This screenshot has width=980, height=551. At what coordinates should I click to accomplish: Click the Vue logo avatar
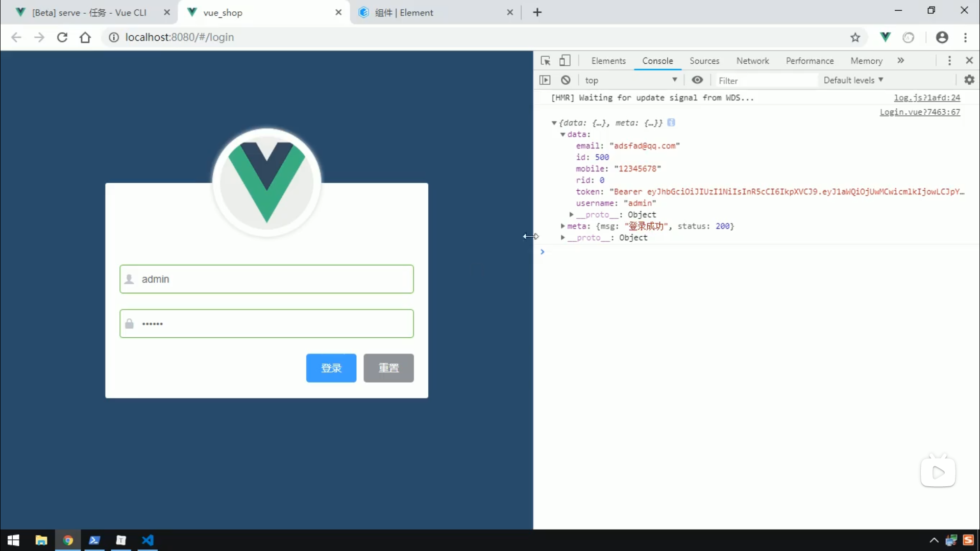point(266,182)
